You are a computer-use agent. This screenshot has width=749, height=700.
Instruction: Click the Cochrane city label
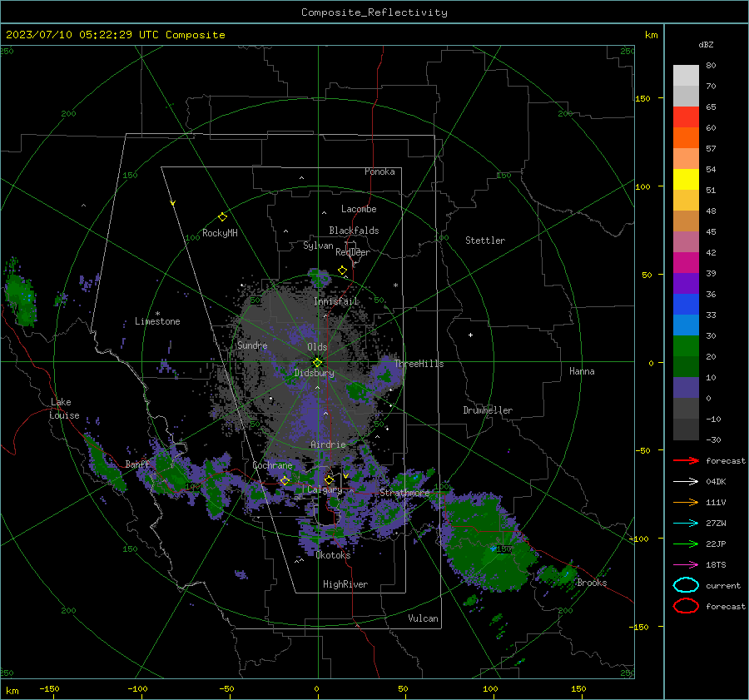[272, 465]
